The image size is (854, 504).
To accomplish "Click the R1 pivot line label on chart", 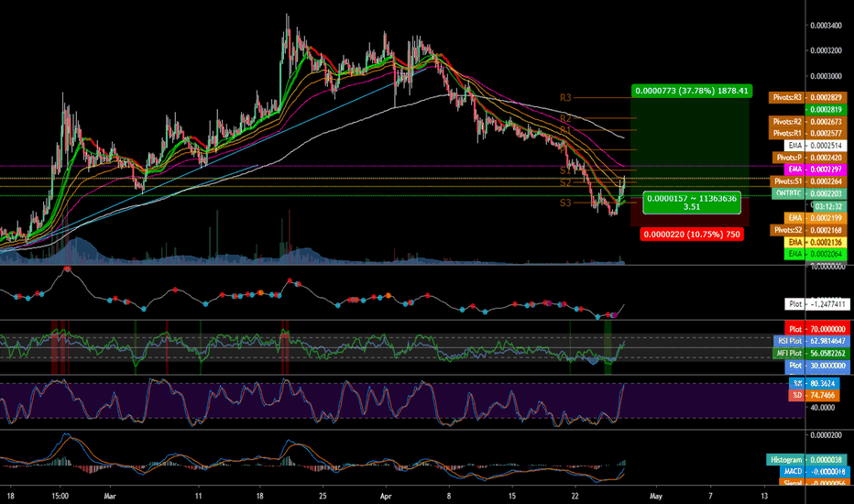I will (x=565, y=130).
